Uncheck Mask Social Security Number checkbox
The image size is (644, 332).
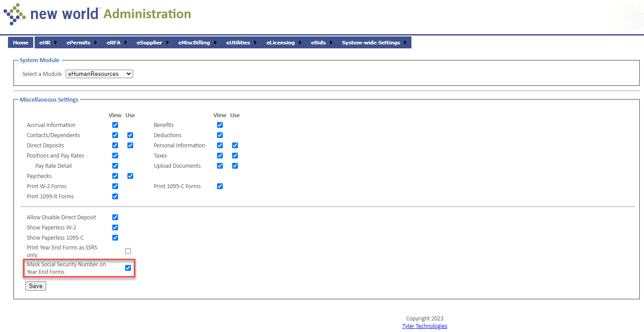click(128, 268)
